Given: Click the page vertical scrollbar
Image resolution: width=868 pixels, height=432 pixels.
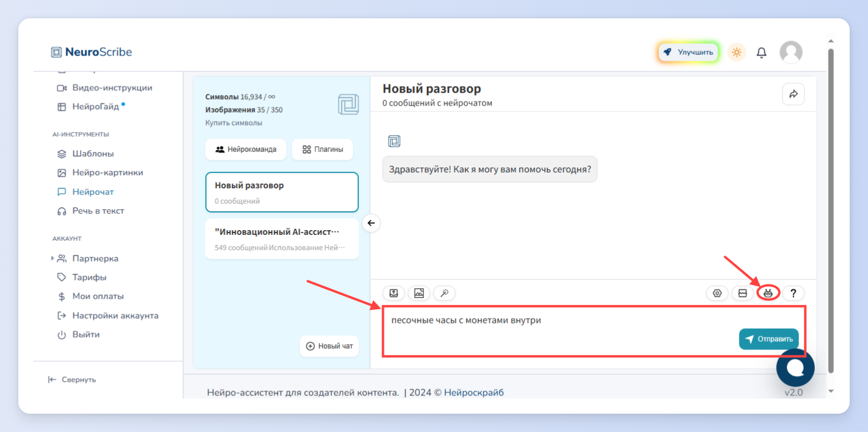Looking at the screenshot, I should click(831, 211).
